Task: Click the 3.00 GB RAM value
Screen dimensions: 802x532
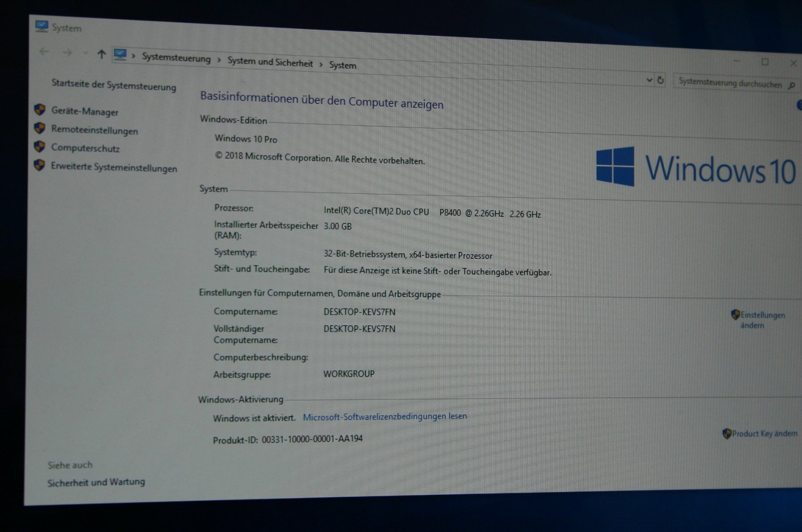Action: tap(338, 226)
